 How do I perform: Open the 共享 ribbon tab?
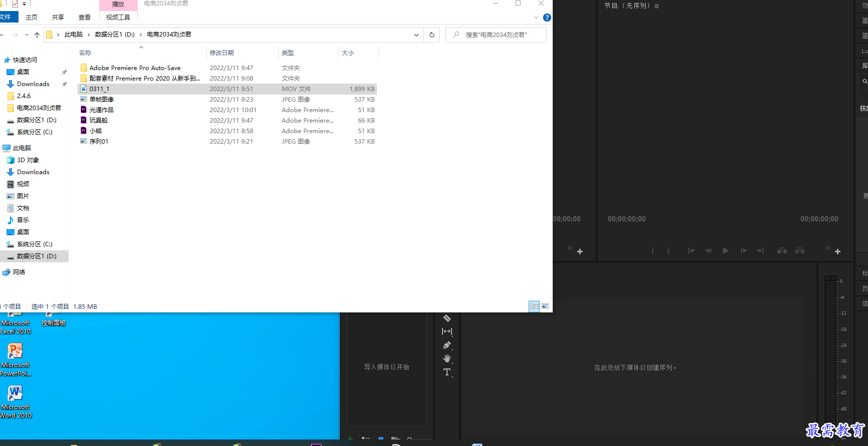58,18
